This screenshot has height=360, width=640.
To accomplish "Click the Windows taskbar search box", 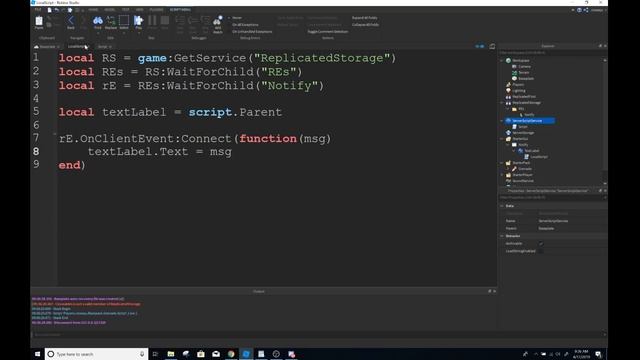I will [96, 354].
